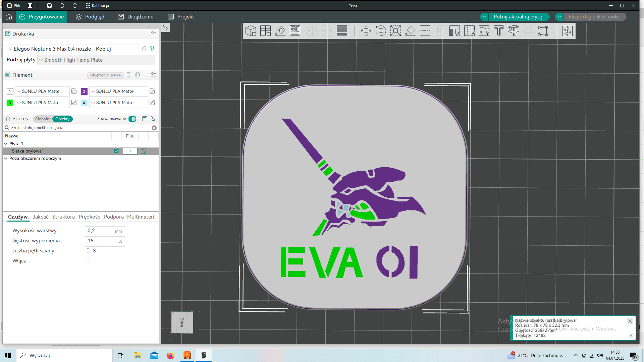Click the Objętość płukania button

(x=105, y=75)
